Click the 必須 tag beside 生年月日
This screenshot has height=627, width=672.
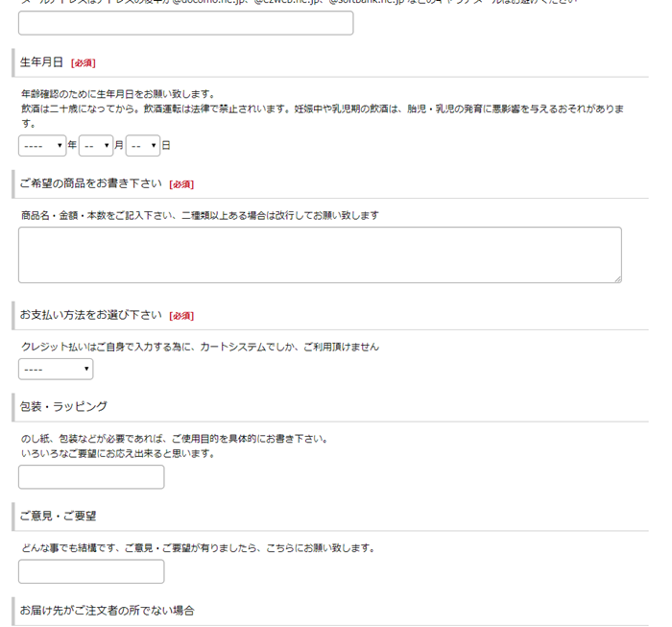point(84,63)
